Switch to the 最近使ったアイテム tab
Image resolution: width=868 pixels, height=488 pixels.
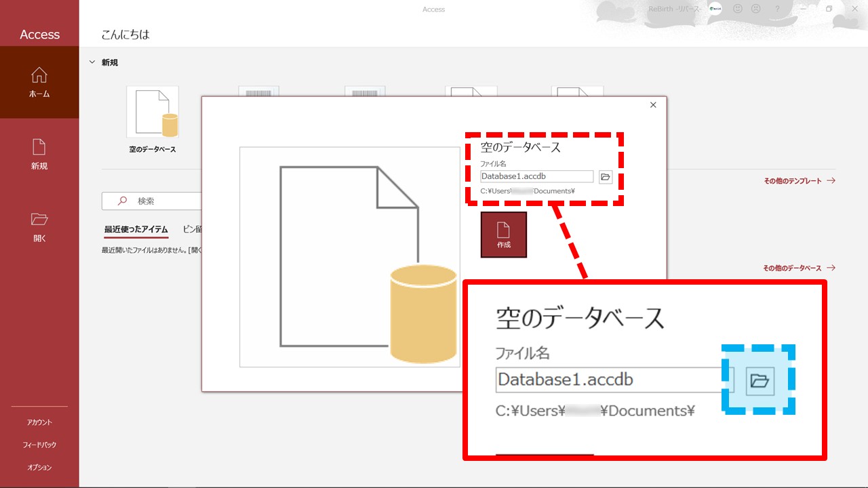click(136, 229)
